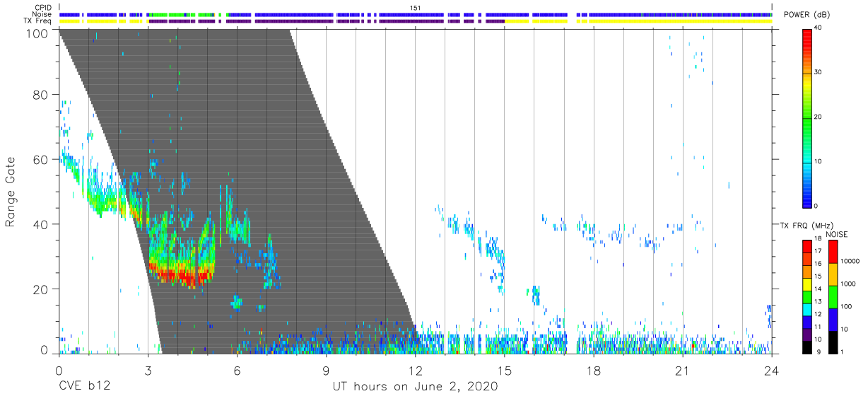
Task: Click the 'CVE b12' radar beam label
Action: coord(84,387)
